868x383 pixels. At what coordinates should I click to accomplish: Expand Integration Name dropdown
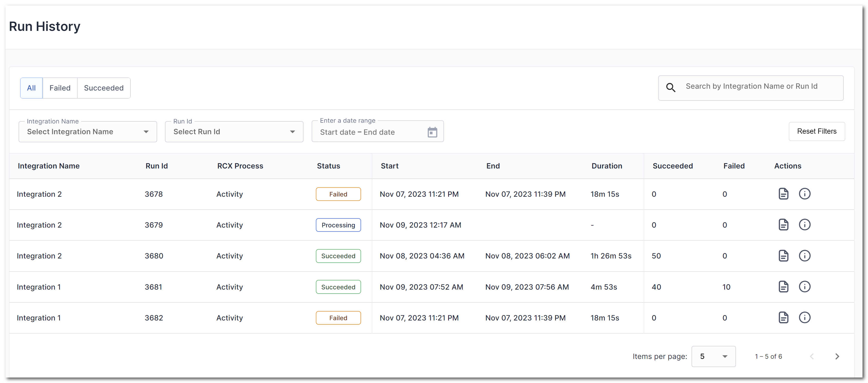coord(88,132)
